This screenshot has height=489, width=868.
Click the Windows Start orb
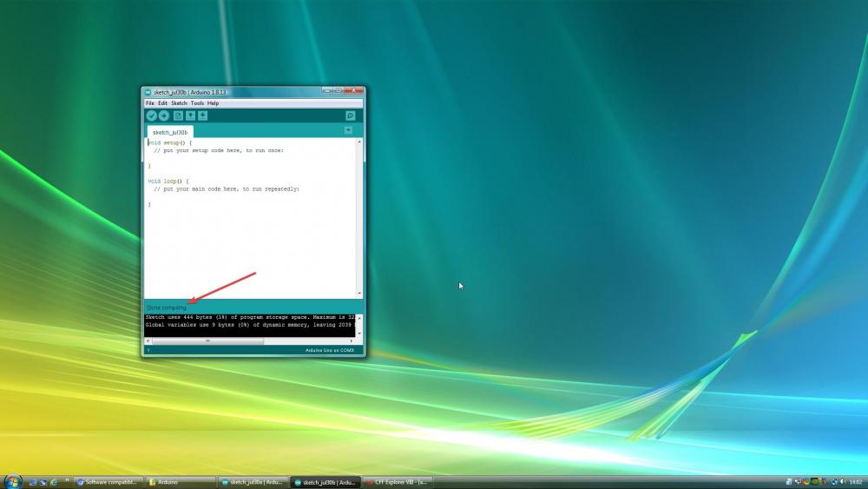click(13, 481)
